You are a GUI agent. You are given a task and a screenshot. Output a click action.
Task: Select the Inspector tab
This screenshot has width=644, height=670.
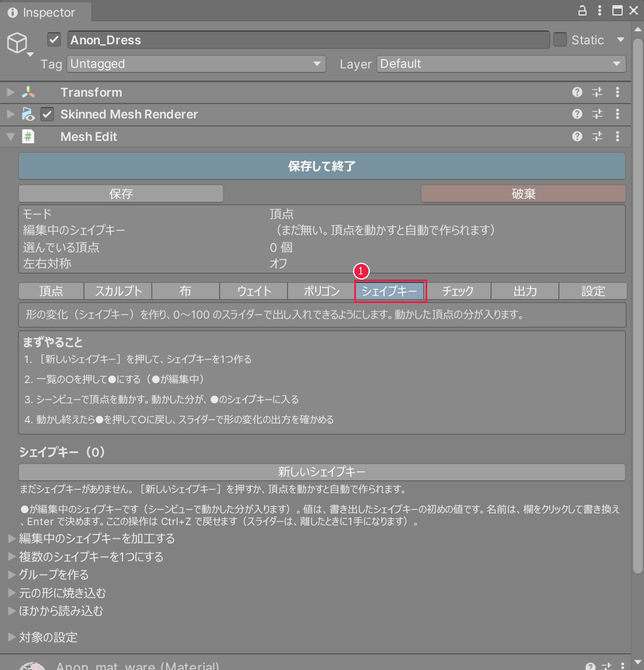click(46, 13)
